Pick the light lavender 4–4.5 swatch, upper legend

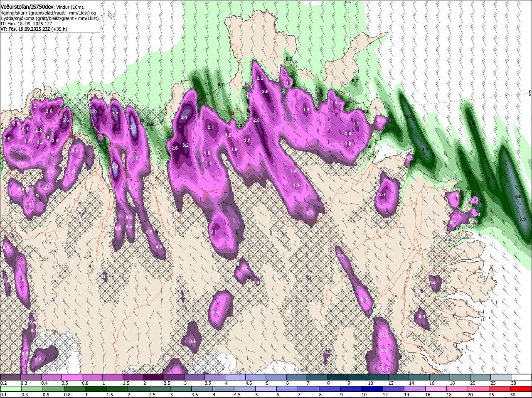(x=235, y=377)
